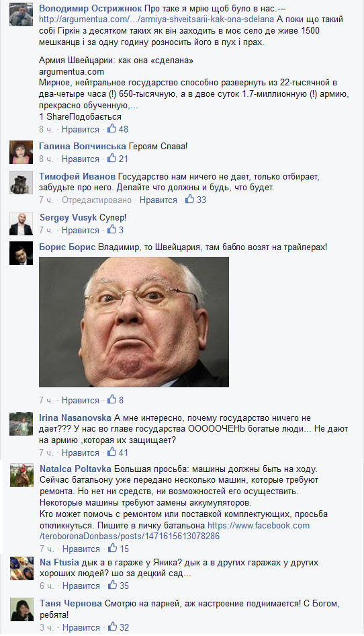Click thumbs-up icon under the Gorbachev photo
Image resolution: width=364 pixels, height=636 pixels.
pyautogui.click(x=112, y=399)
